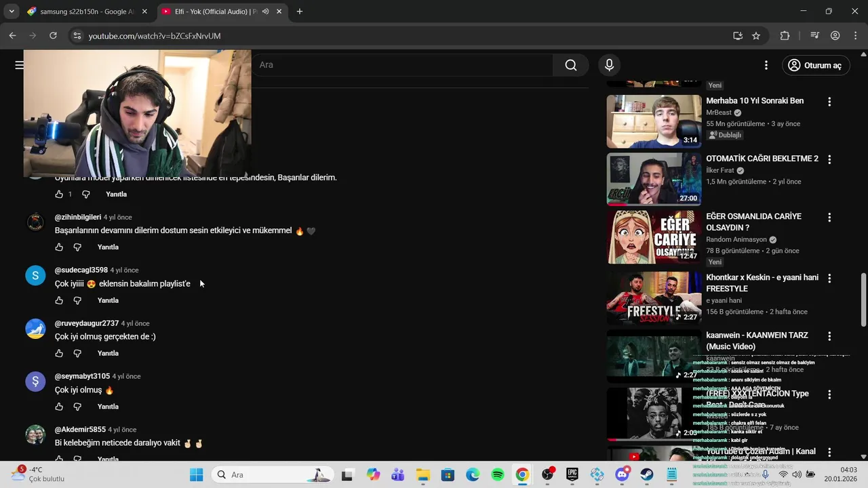Open the YouTube hamburger guide menu
The height and width of the screenshot is (488, 868).
pyautogui.click(x=19, y=65)
